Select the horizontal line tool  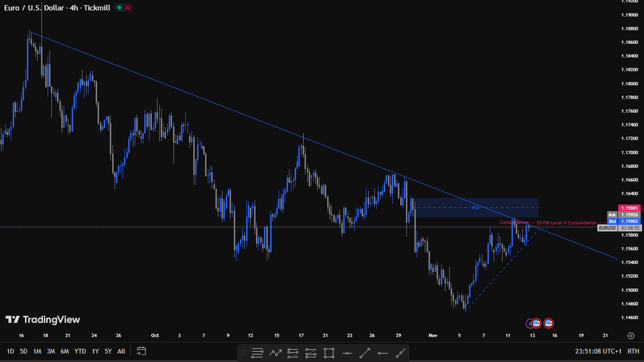click(x=347, y=353)
